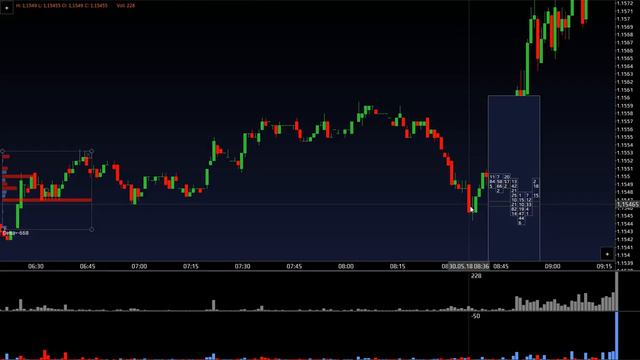Click the 06:30 time axis label

coord(36,266)
